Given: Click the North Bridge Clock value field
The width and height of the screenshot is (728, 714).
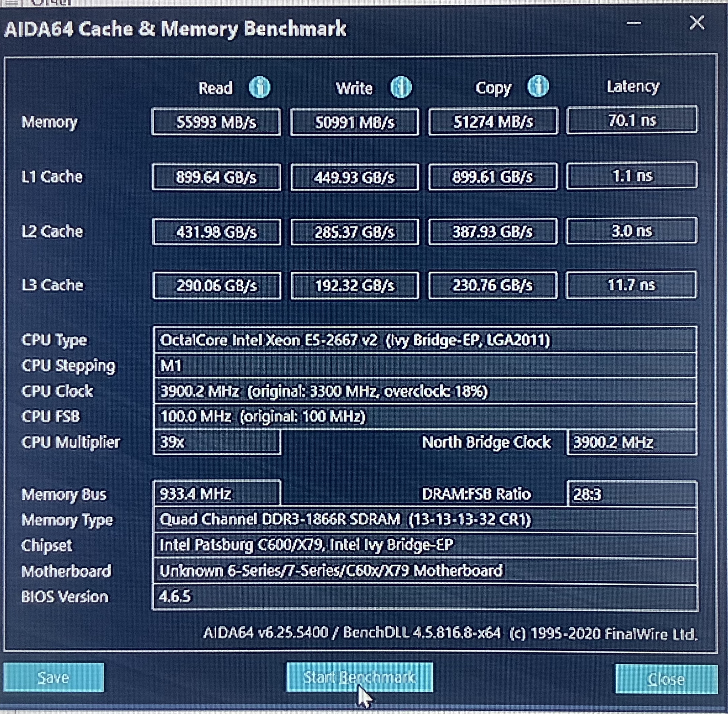Looking at the screenshot, I should (632, 442).
